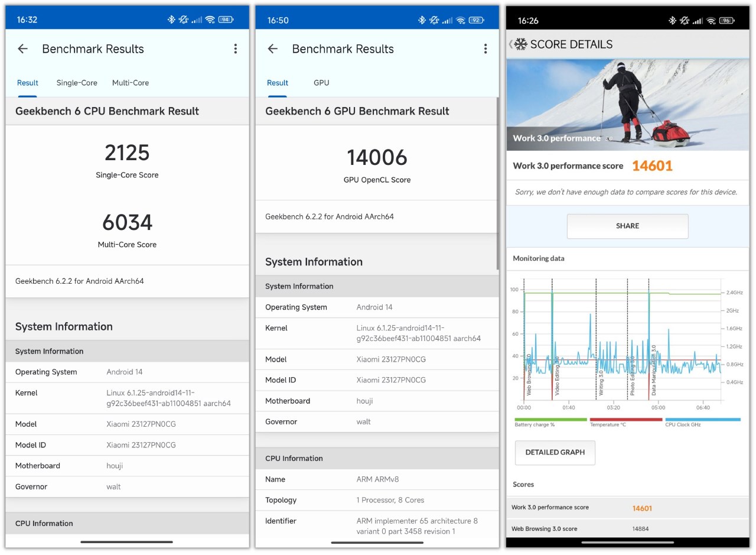Tap the back arrow on the GPU Benchmark Results screen

pos(273,49)
